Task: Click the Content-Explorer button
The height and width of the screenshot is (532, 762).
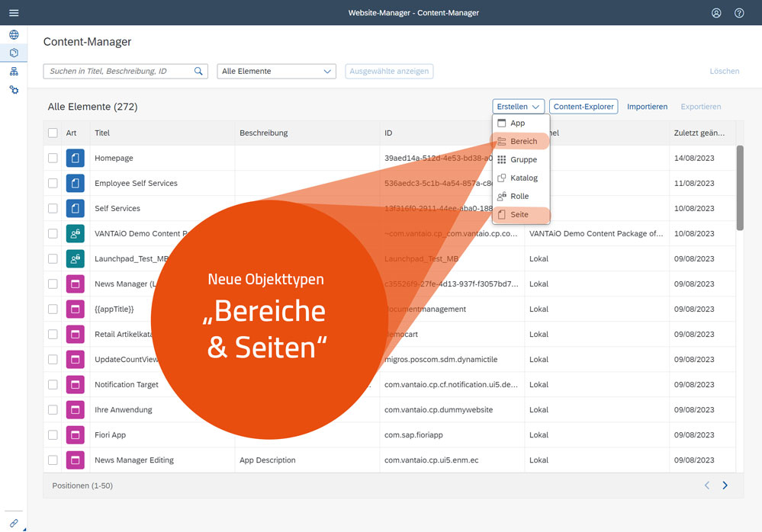Action: (x=583, y=106)
